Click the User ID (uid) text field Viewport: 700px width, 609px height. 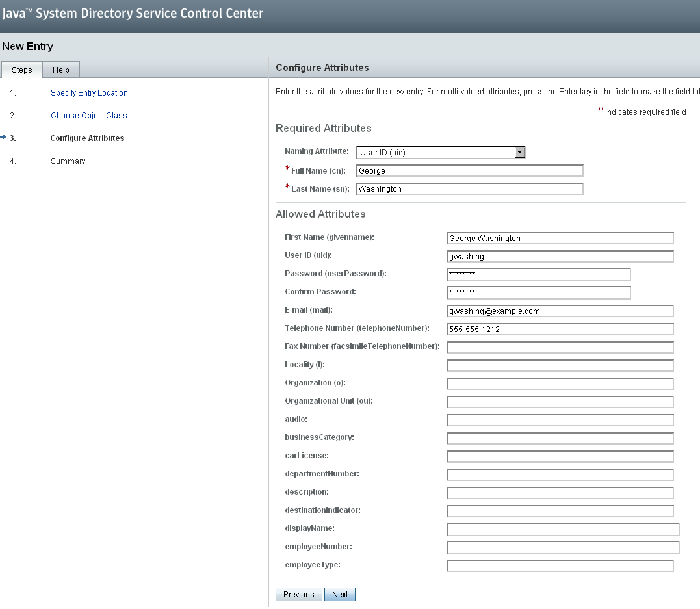pyautogui.click(x=560, y=256)
